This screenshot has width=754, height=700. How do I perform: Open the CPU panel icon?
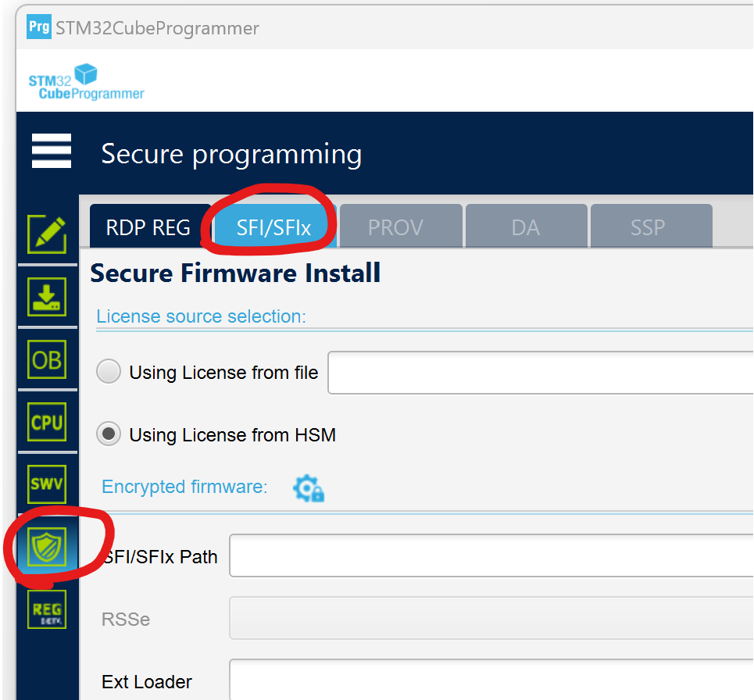click(47, 422)
